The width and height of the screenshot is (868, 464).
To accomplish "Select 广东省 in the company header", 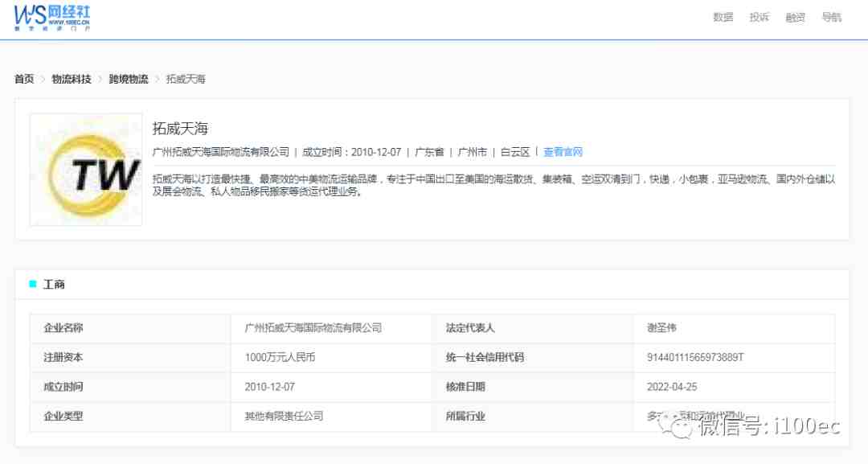I will pos(429,152).
